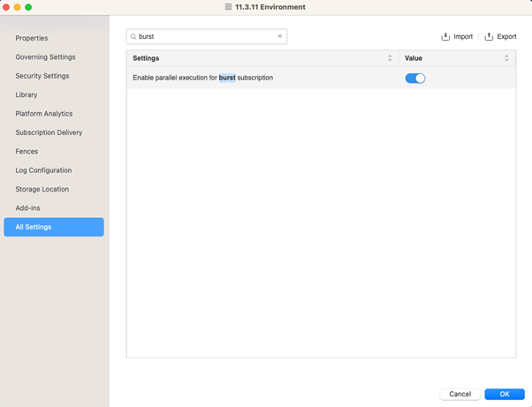Image resolution: width=532 pixels, height=407 pixels.
Task: Sort by the Settings column arrows
Action: tap(390, 58)
